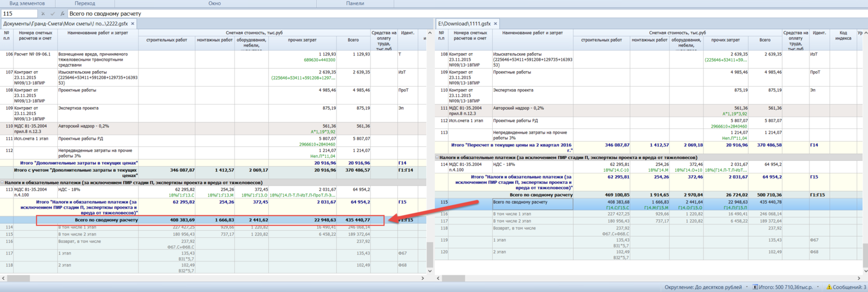
Task: Click the 'Код индекса' column header in right pane
Action: point(843,36)
